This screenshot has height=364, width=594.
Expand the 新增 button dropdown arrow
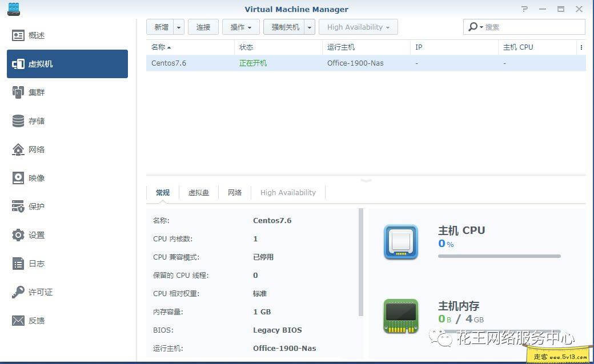coord(179,27)
